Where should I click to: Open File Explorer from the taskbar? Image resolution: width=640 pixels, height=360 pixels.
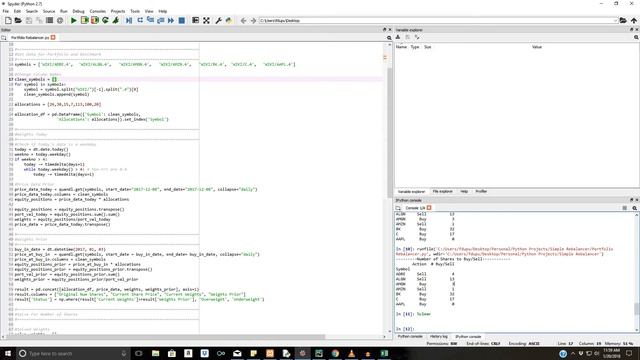click(x=156, y=353)
